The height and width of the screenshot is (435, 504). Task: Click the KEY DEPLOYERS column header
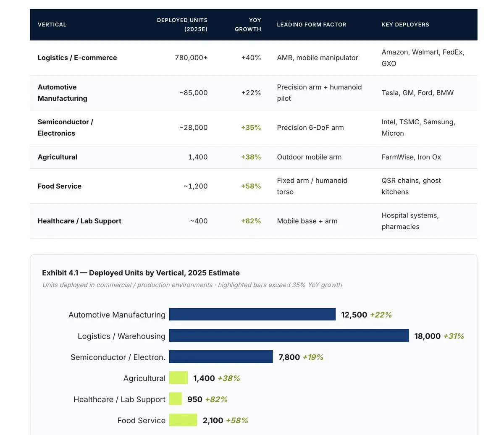pyautogui.click(x=405, y=24)
